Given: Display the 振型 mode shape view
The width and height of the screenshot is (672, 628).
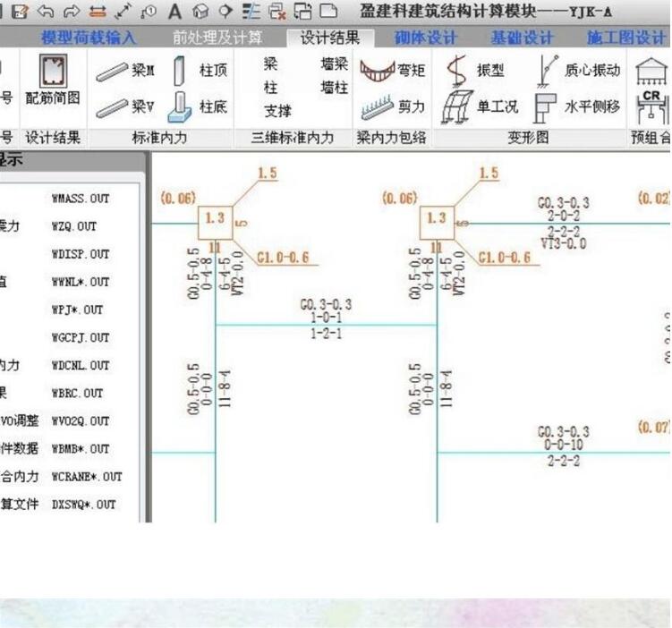Looking at the screenshot, I should (x=477, y=71).
